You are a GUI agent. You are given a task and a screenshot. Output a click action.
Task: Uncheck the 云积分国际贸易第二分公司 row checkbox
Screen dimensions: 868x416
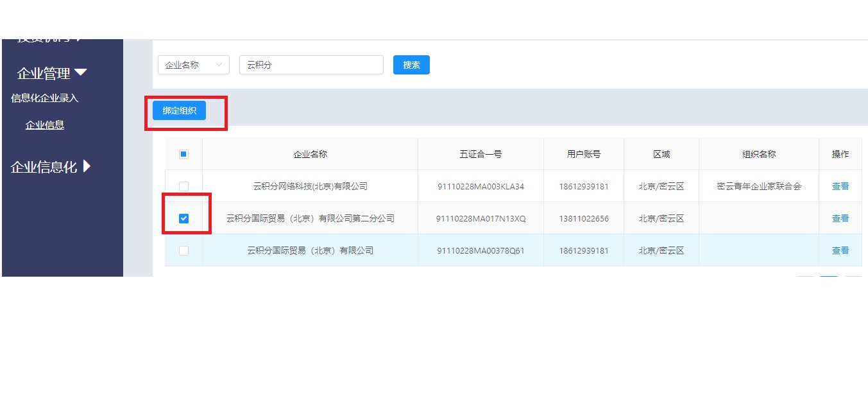tap(183, 218)
